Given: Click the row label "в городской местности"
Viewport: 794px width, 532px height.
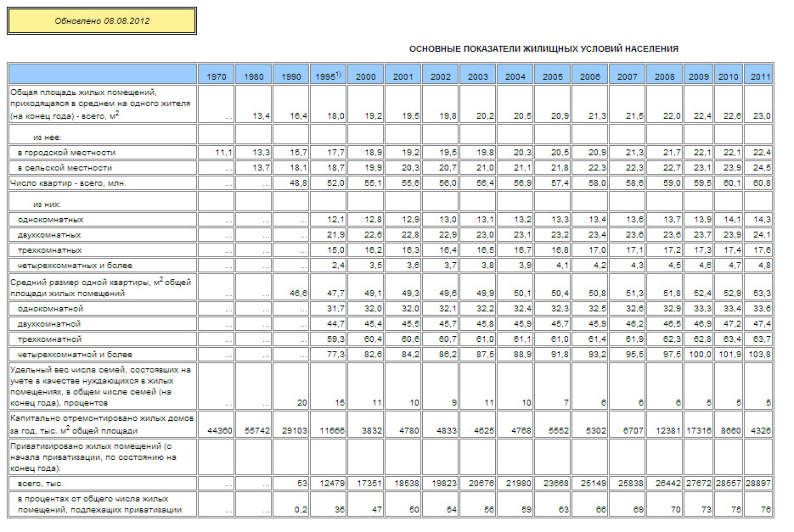Looking at the screenshot, I should coord(66,153).
